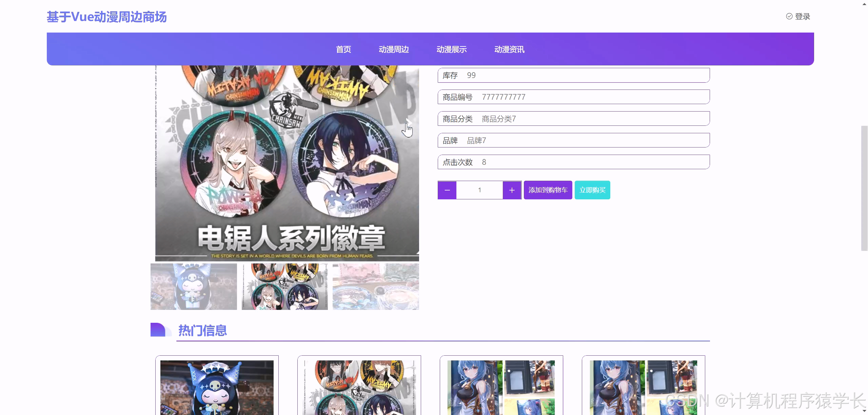This screenshot has height=415, width=868.
Task: Decrease quantity with the minus button
Action: click(x=447, y=190)
